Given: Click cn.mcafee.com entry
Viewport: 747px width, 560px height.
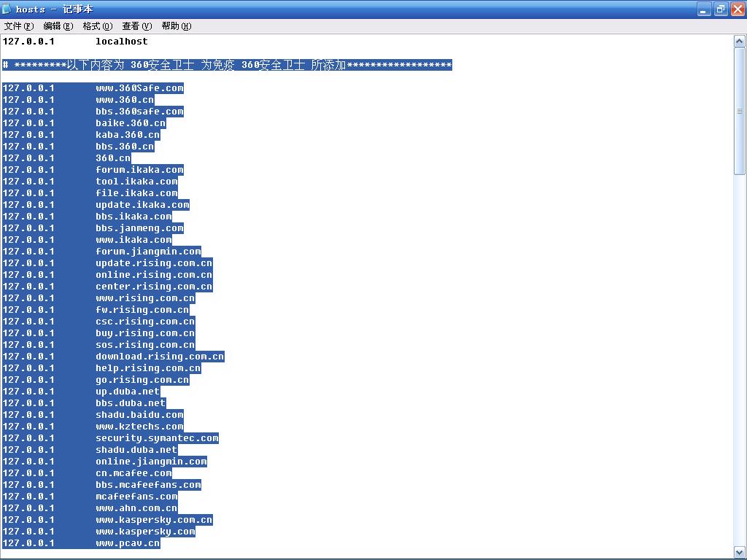Looking at the screenshot, I should [x=133, y=473].
